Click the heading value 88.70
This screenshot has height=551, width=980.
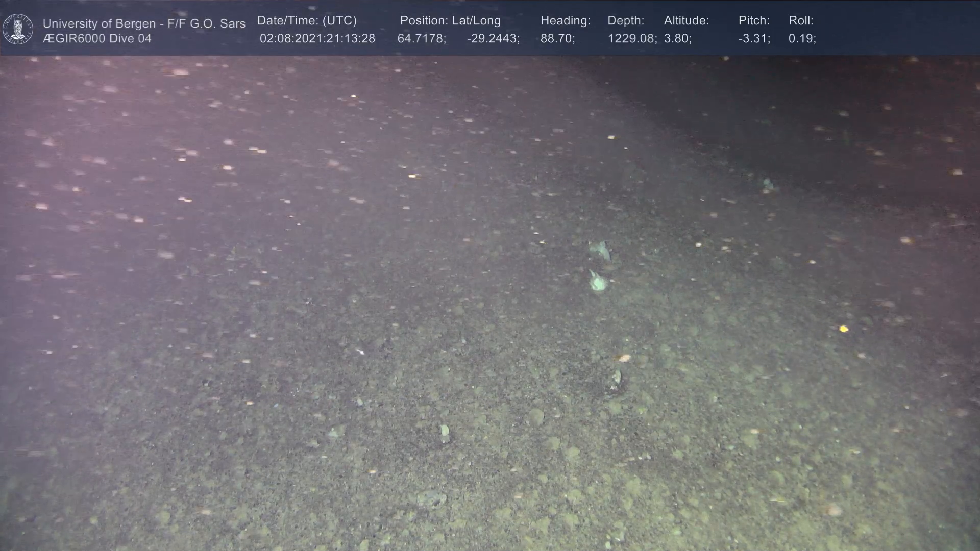coord(557,39)
